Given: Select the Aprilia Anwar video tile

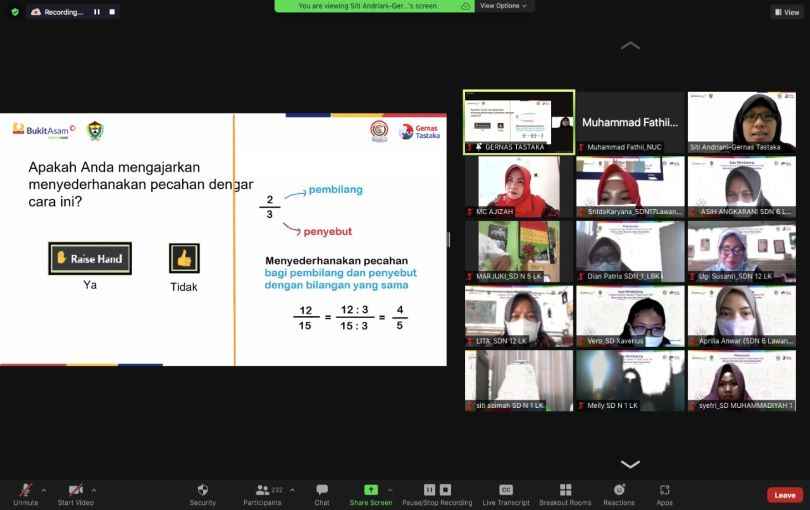Looking at the screenshot, I should [742, 316].
